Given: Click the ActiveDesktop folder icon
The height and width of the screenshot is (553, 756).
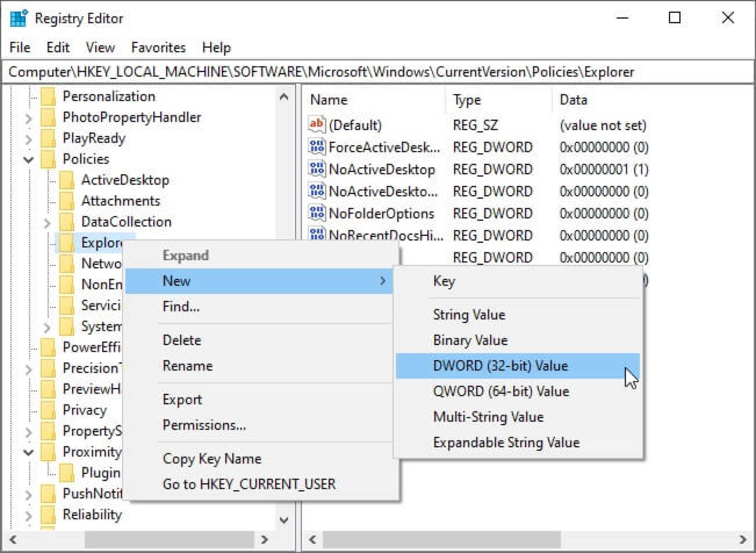Looking at the screenshot, I should tap(67, 180).
